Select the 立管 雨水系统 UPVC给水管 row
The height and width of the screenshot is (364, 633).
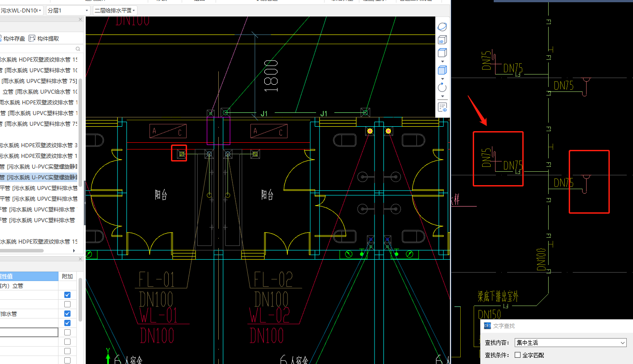[39, 91]
